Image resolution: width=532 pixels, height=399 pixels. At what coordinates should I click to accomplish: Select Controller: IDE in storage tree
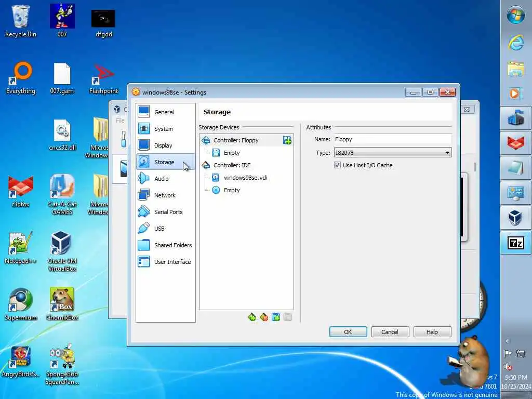tap(232, 165)
